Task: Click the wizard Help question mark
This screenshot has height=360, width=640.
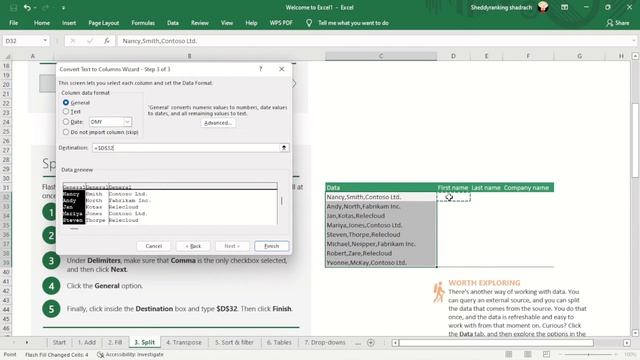Action: 260,69
